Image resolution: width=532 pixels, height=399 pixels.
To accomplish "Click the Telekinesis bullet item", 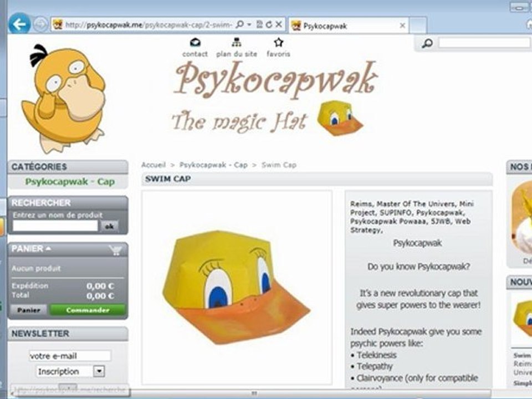I will pos(377,355).
